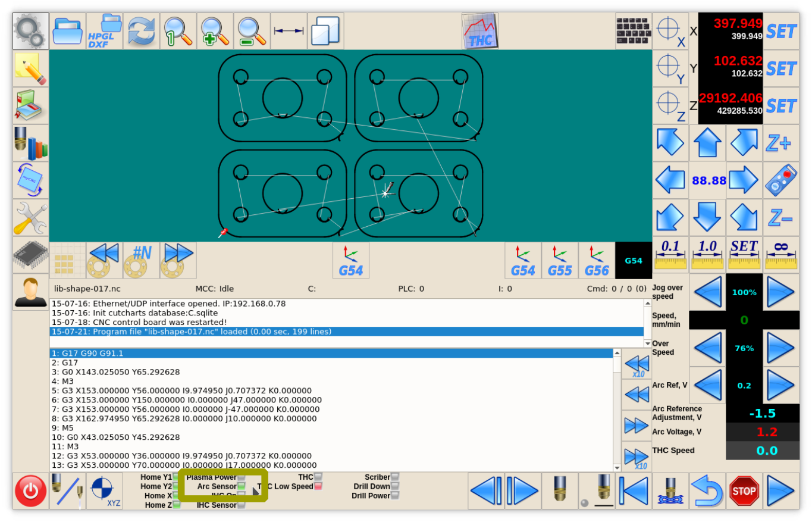Image resolution: width=812 pixels, height=522 pixels.
Task: Click the red STOP button
Action: (744, 491)
